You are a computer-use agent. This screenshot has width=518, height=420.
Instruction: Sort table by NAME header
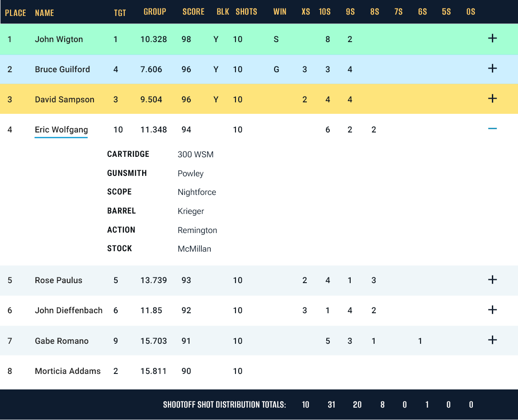[x=44, y=12]
